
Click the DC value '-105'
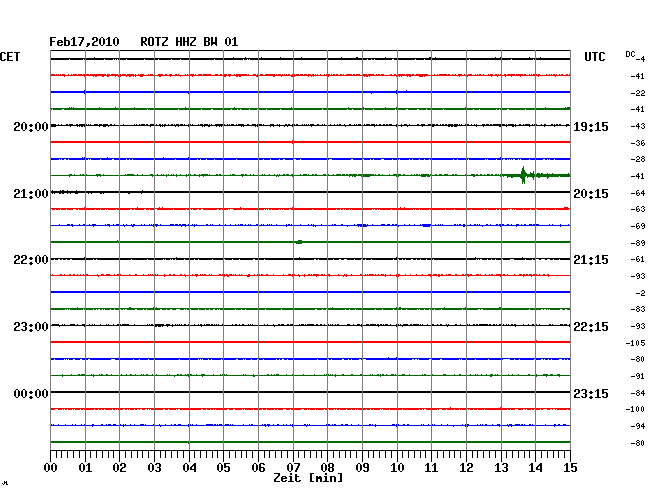(x=635, y=343)
